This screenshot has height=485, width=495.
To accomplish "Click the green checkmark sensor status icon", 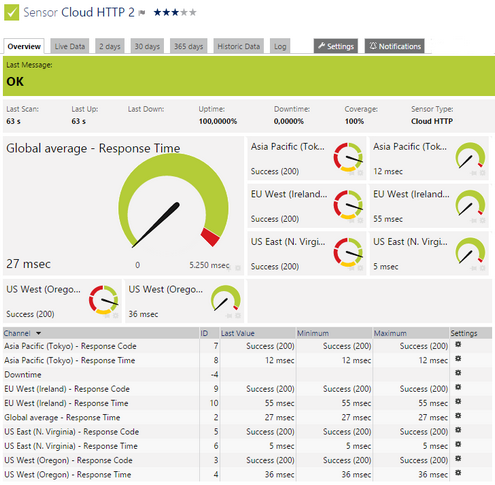I will click(12, 12).
